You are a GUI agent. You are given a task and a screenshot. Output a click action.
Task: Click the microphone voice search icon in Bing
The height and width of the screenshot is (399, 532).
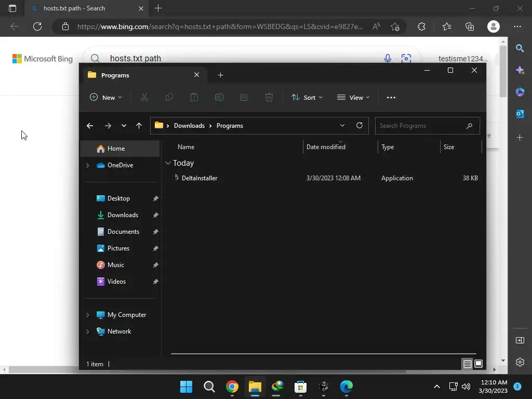pos(388,58)
